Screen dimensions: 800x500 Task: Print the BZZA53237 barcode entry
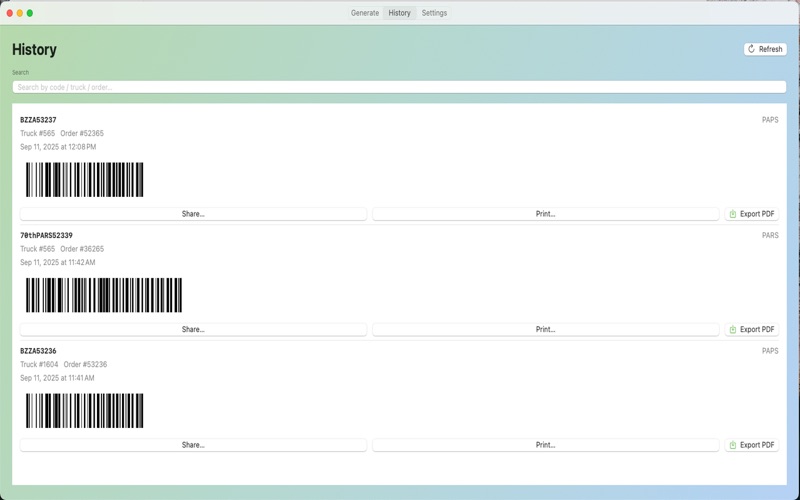point(545,214)
